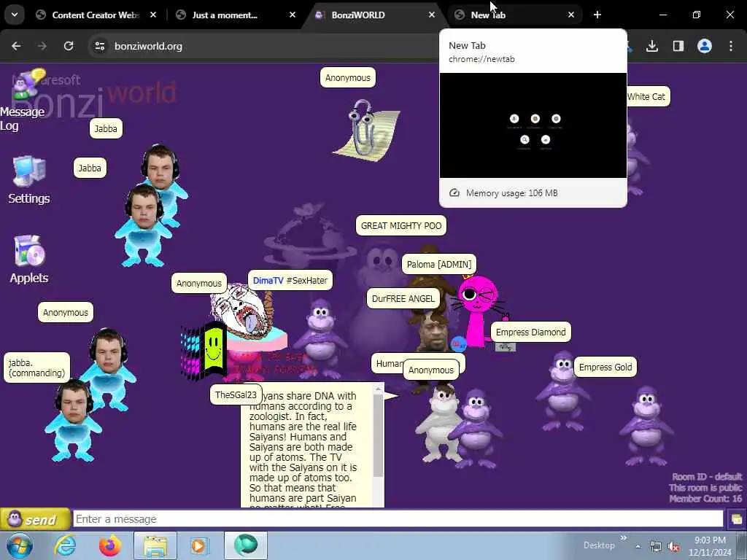Click the speech bubble scrollbar
747x560 pixels.
(x=379, y=436)
